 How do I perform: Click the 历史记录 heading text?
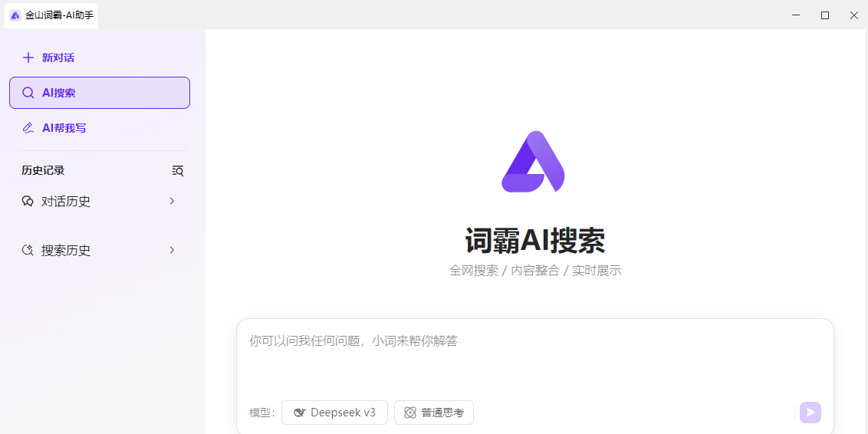43,170
